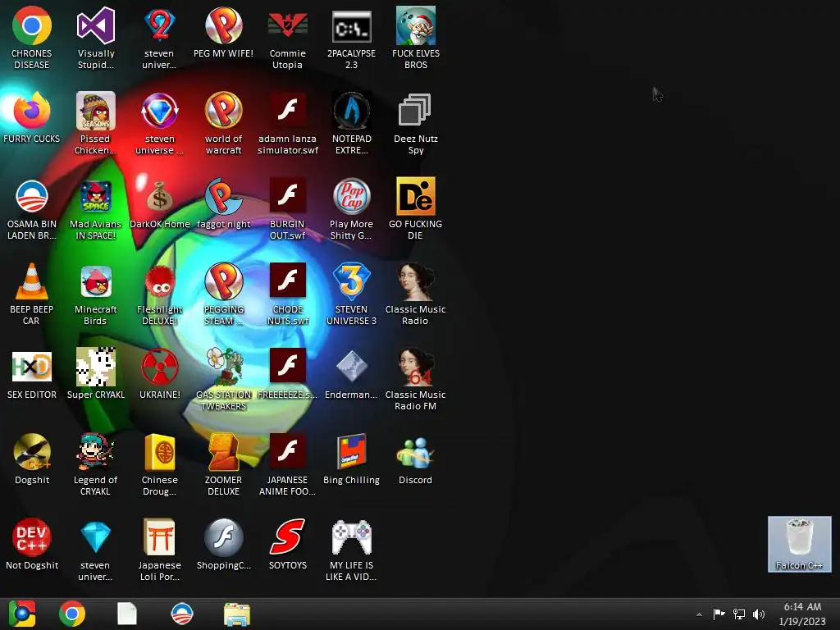Open the Bejeweled Twist icon labeled steven universe
Screen dimensions: 840x630
(x=159, y=111)
